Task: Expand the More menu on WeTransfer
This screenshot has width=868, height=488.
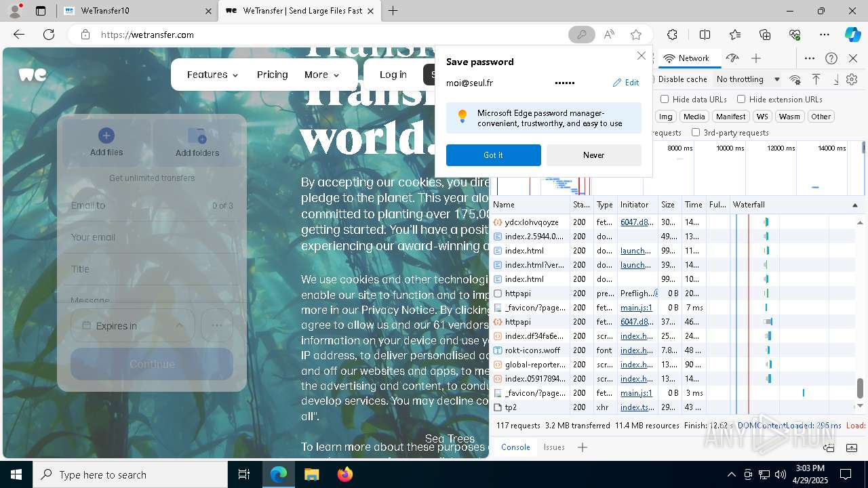Action: [x=321, y=75]
